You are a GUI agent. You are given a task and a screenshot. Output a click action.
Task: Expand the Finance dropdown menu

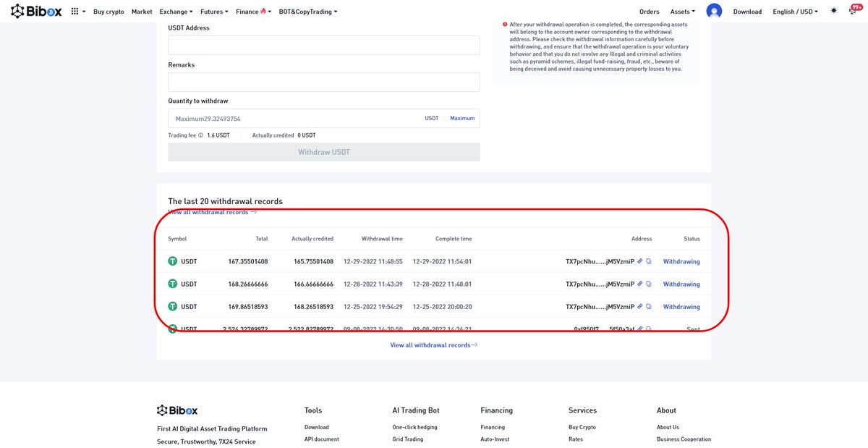coord(254,12)
